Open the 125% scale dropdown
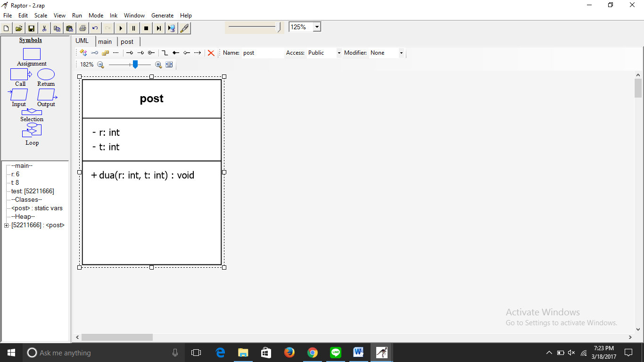 pos(317,27)
